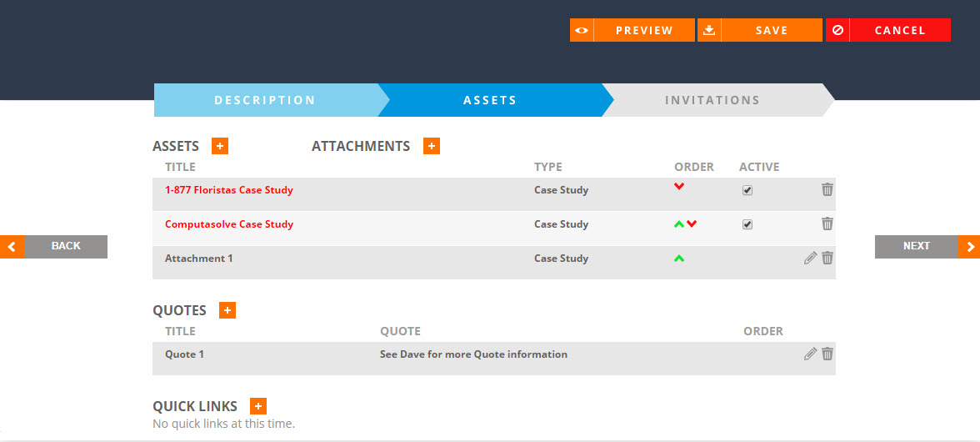Open the Computasolve Case Study link
Screen dimensions: 980x442
coord(228,224)
